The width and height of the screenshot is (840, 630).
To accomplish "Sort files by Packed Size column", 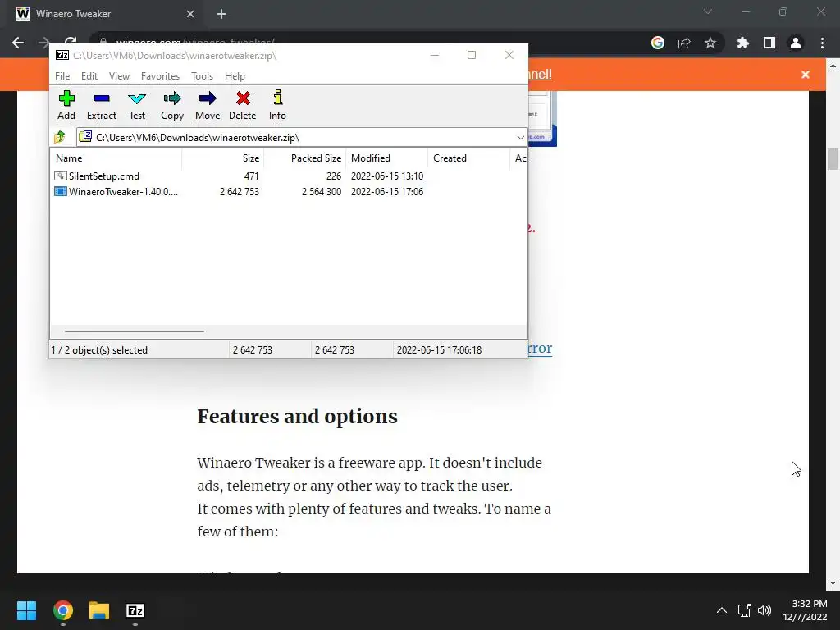I will point(305,158).
